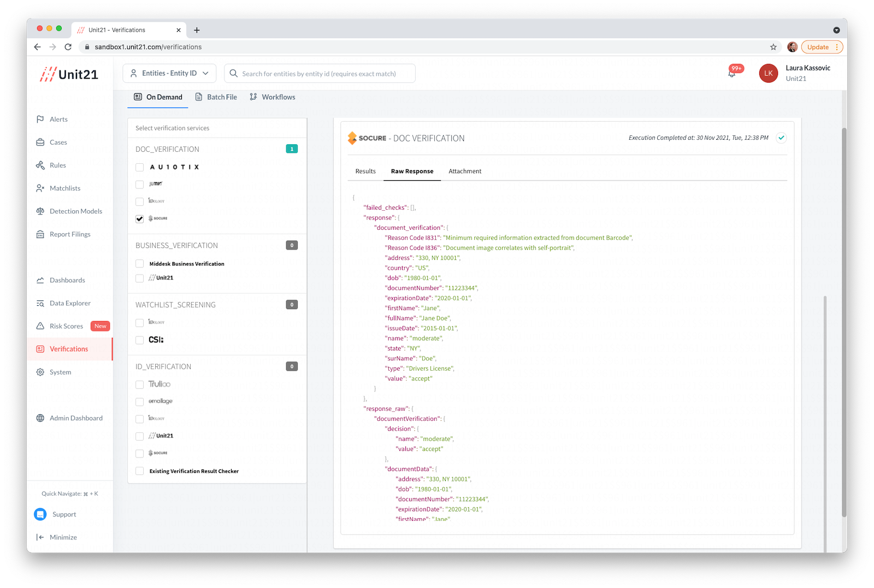Click the ID_VERIFICATION count badge
The image size is (874, 588).
(x=292, y=366)
